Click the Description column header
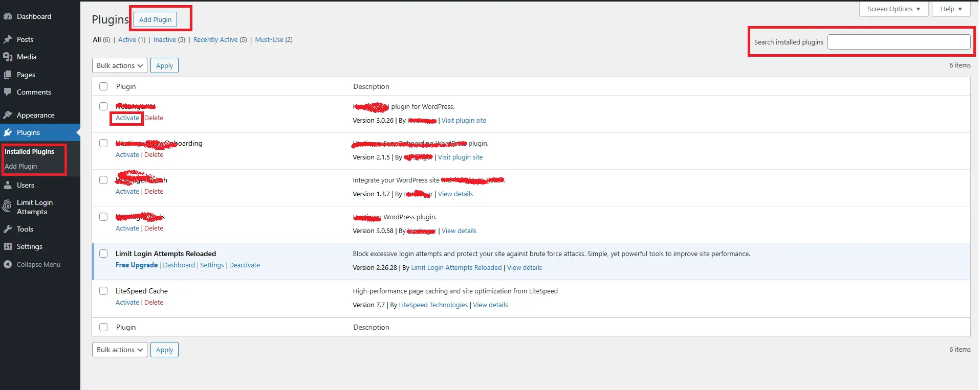Screen dimensions: 980x390 [371, 86]
